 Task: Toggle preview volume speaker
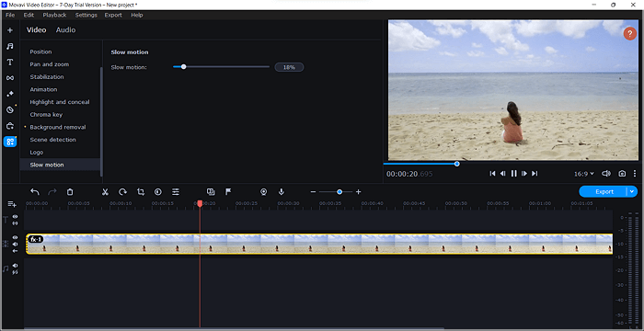pos(606,174)
